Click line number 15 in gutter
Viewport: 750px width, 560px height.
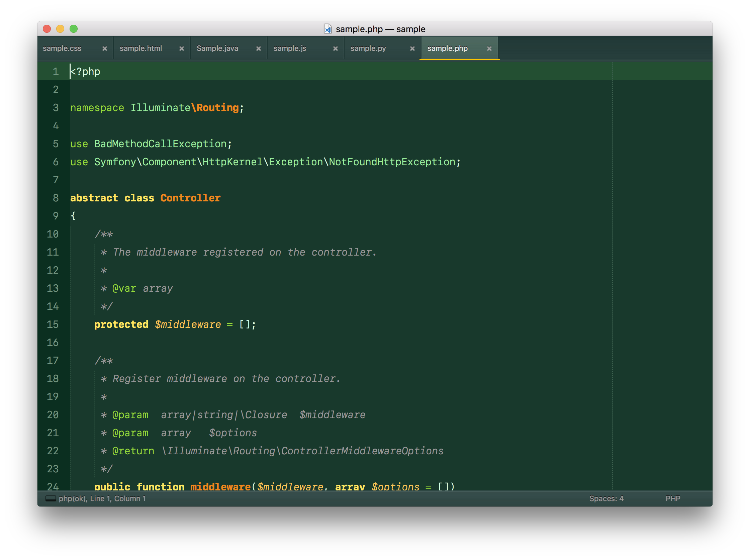click(53, 324)
